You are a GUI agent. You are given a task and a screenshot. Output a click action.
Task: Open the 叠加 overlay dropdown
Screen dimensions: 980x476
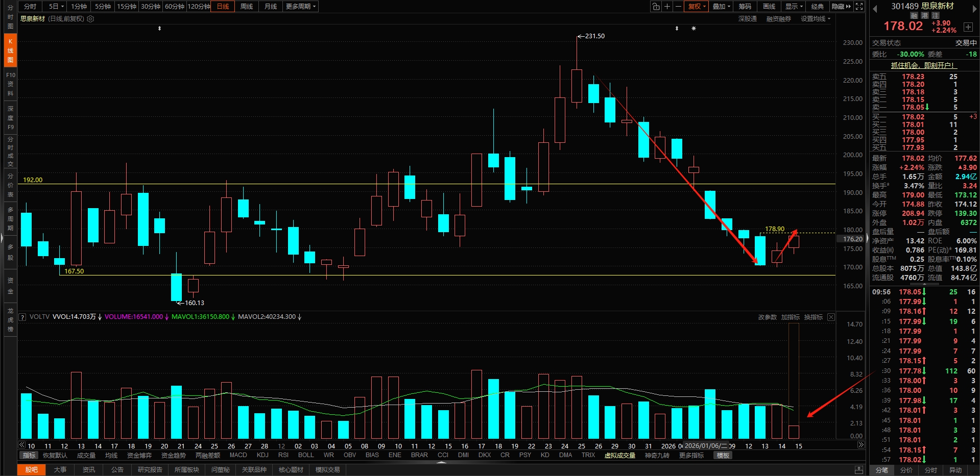coord(722,6)
